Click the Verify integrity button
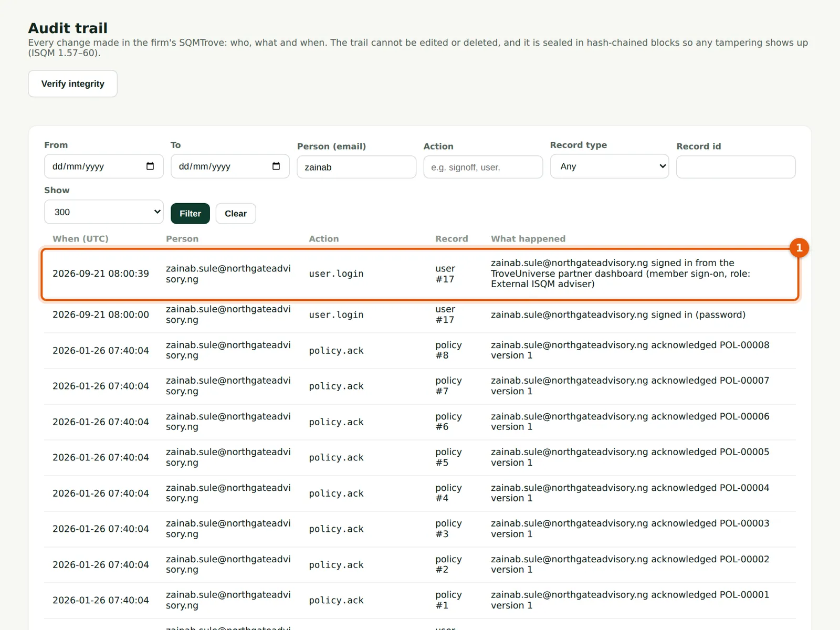840x630 pixels. 72,83
